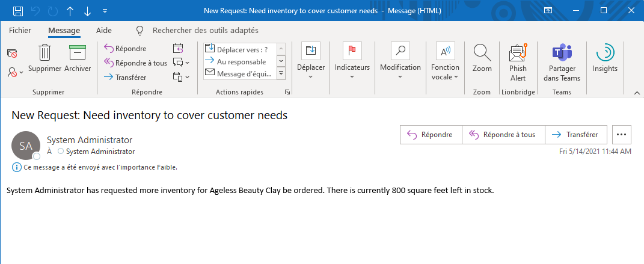
Task: Open Actions rapides dialog launcher
Action: (287, 93)
